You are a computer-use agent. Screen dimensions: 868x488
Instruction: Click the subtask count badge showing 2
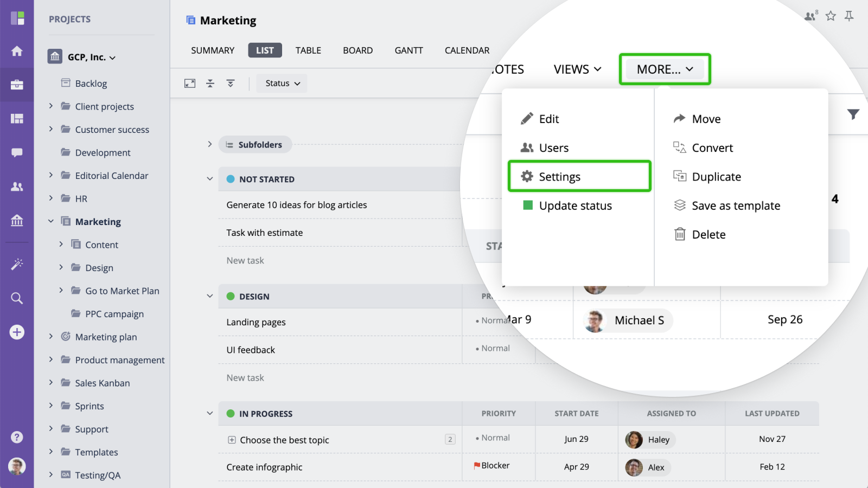(x=450, y=439)
